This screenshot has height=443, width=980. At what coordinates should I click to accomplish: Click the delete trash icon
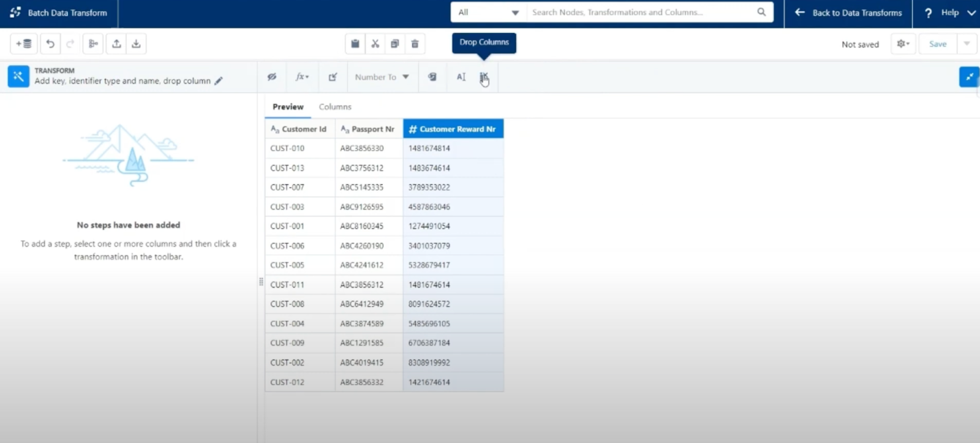[x=415, y=44]
